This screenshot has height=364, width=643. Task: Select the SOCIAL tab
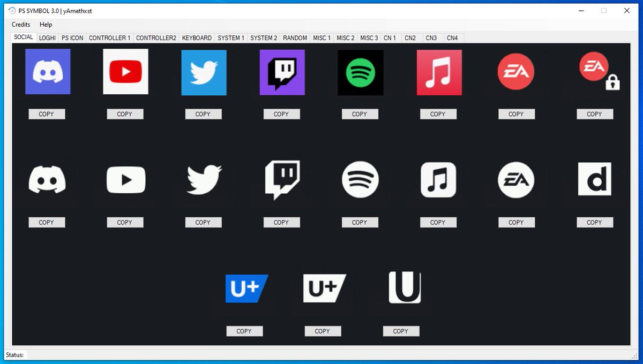24,37
